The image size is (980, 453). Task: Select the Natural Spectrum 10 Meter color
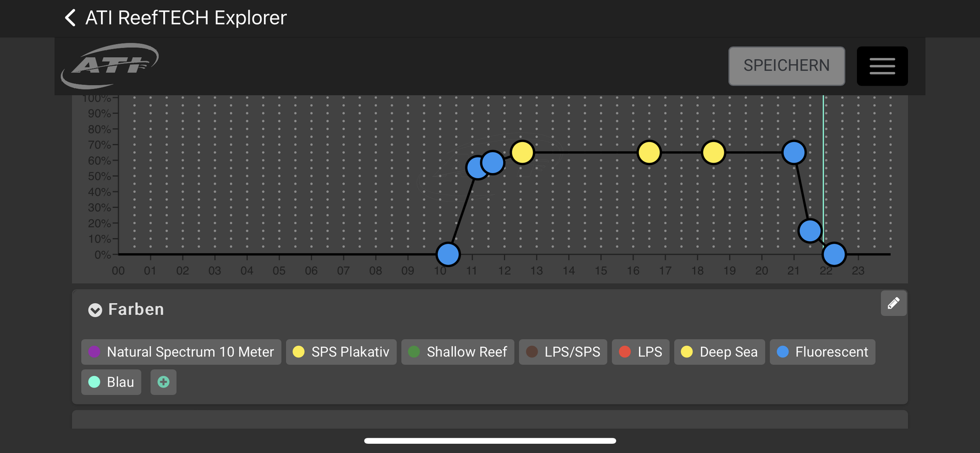(181, 352)
